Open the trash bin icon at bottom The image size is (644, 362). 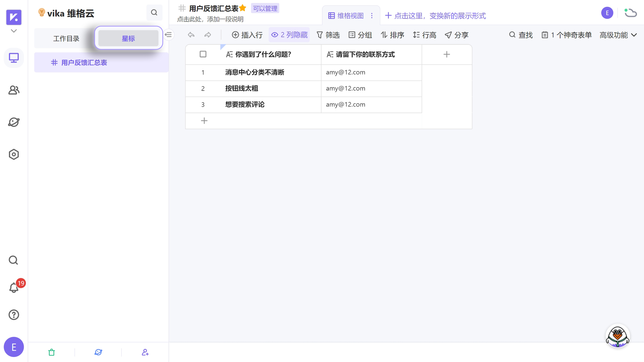tap(52, 352)
